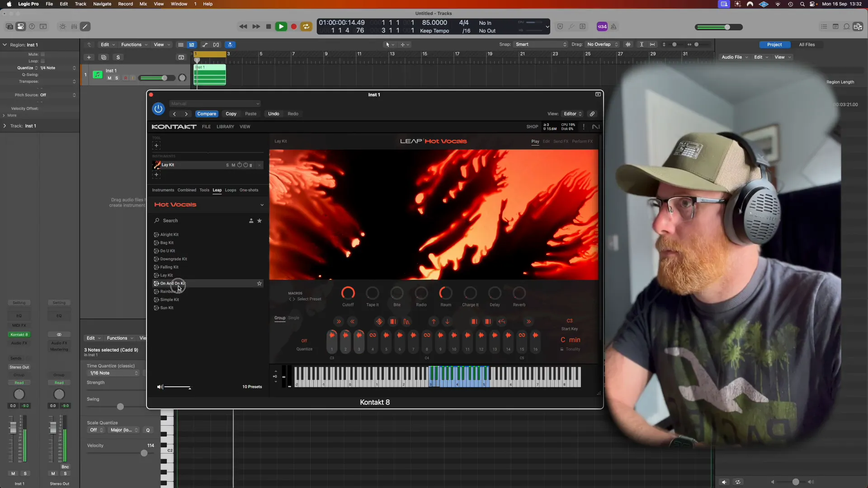Screen dimensions: 868x488
Task: Favorite the On And On Kit star
Action: 259,284
